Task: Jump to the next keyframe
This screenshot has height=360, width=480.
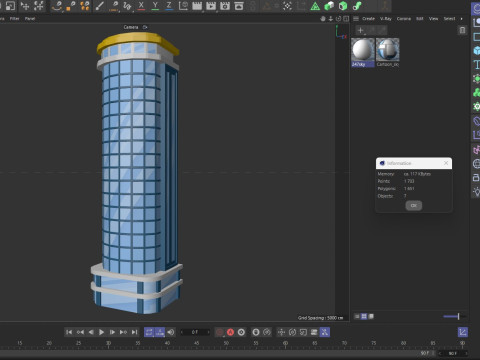Action: click(123, 332)
